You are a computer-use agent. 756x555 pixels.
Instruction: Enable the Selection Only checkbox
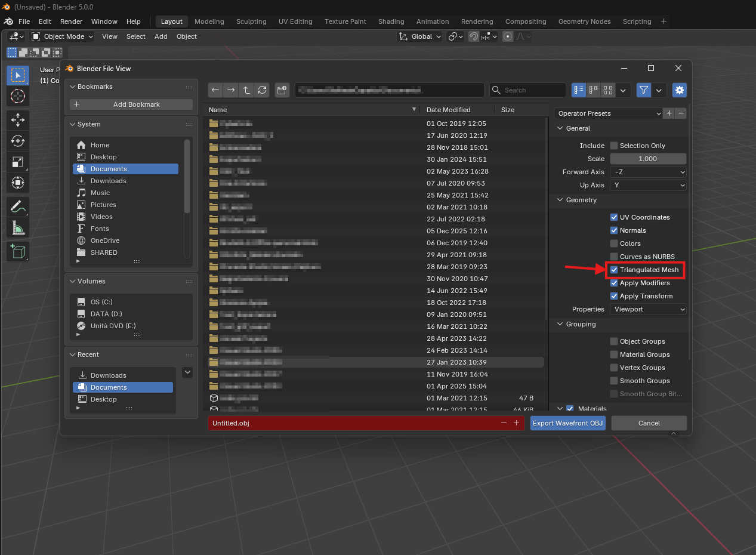click(614, 146)
